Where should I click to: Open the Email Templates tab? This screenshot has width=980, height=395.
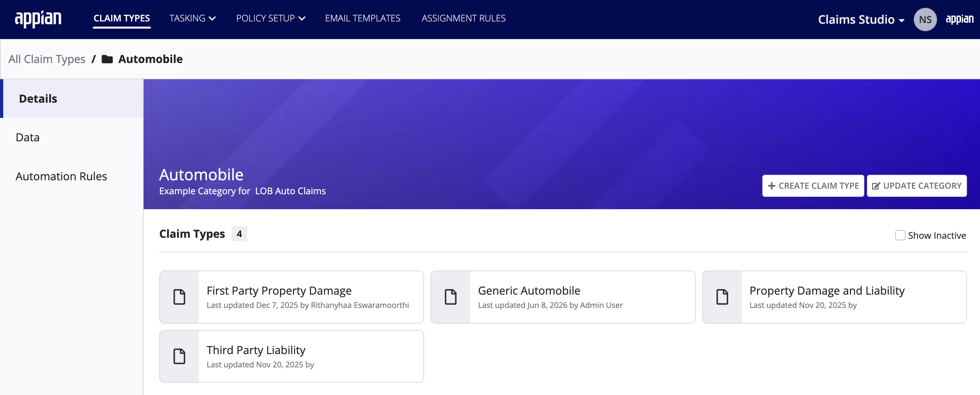[x=363, y=18]
